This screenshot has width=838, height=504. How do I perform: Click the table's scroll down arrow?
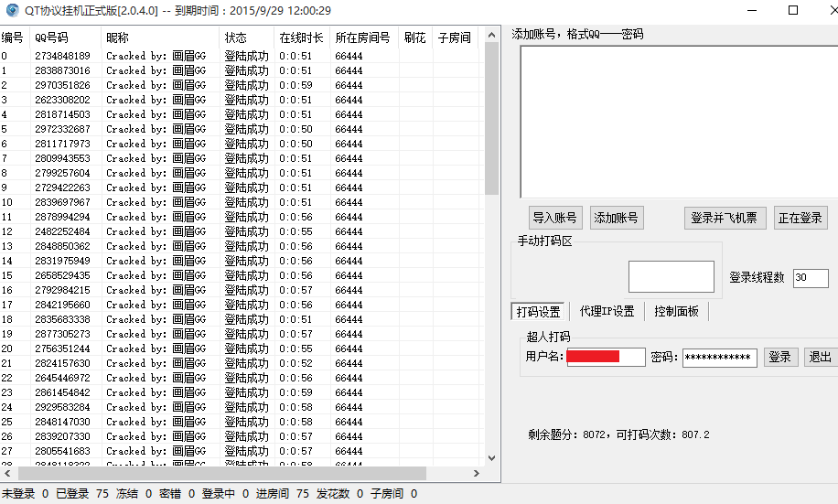(491, 458)
